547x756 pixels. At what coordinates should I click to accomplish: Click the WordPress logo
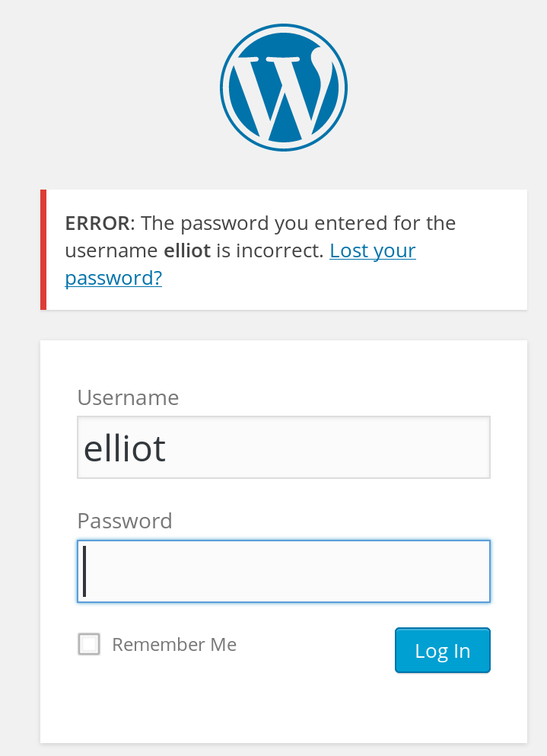[x=283, y=88]
